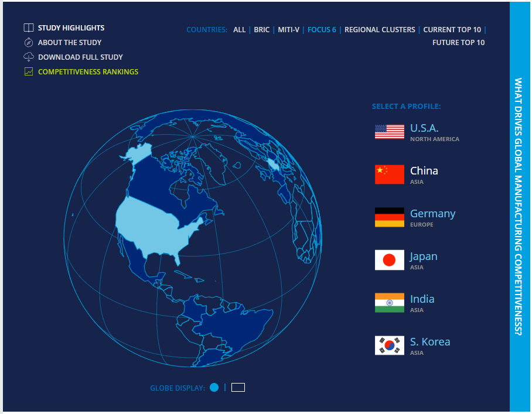The height and width of the screenshot is (414, 532).
Task: Filter countries by BRIC
Action: tap(262, 29)
